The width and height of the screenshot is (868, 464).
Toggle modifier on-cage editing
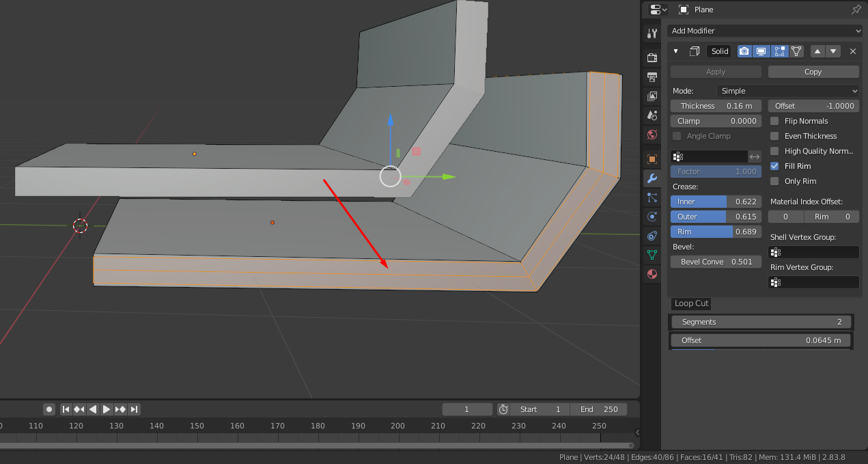(796, 51)
